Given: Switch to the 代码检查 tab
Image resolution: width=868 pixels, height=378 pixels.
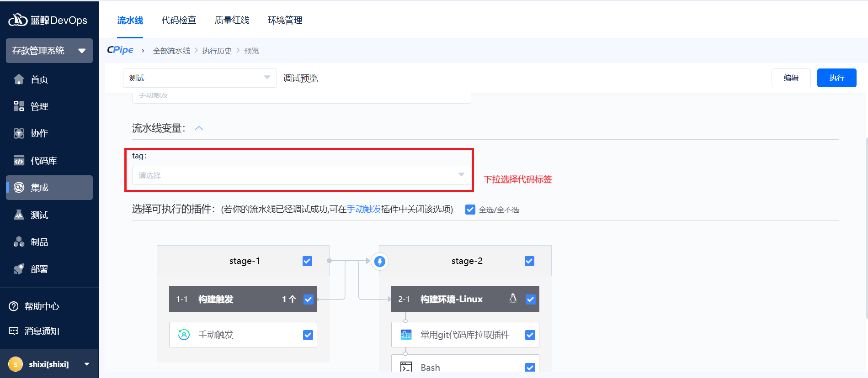Looking at the screenshot, I should click(179, 20).
